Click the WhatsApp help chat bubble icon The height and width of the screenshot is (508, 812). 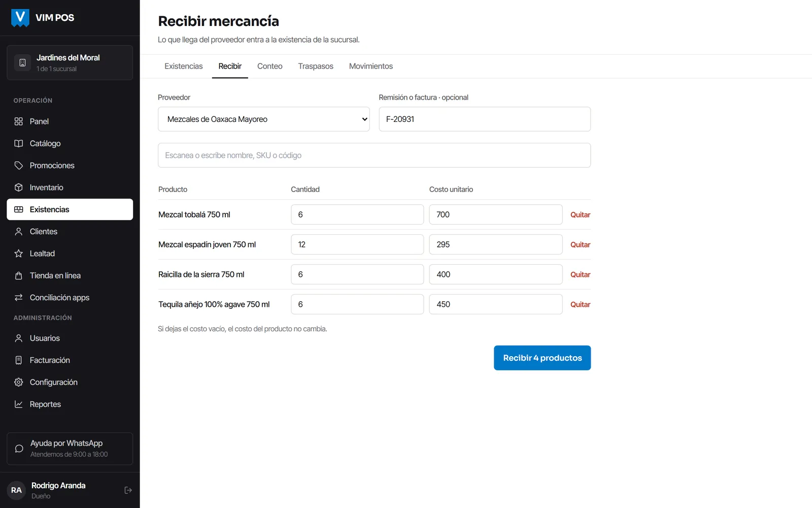click(x=19, y=449)
